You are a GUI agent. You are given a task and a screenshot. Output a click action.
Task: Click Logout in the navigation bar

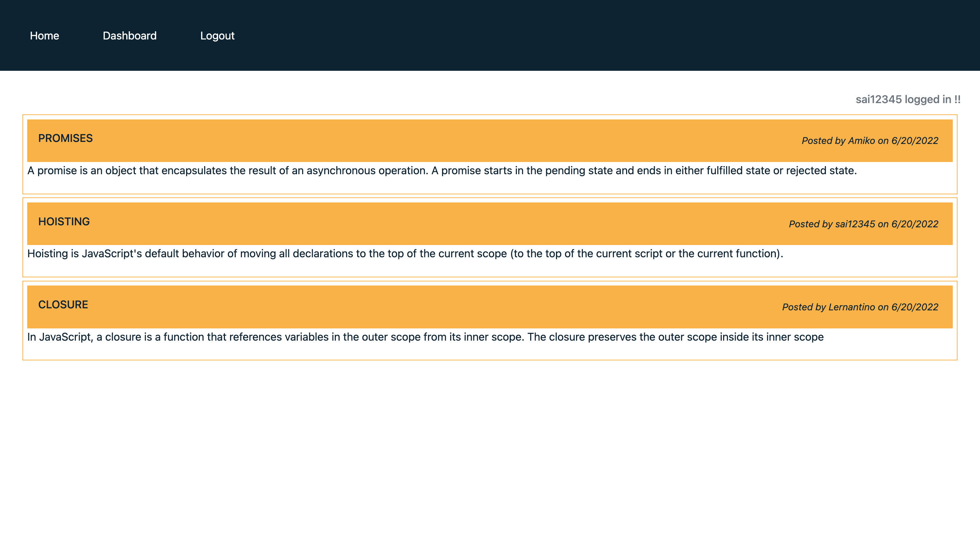tap(217, 36)
